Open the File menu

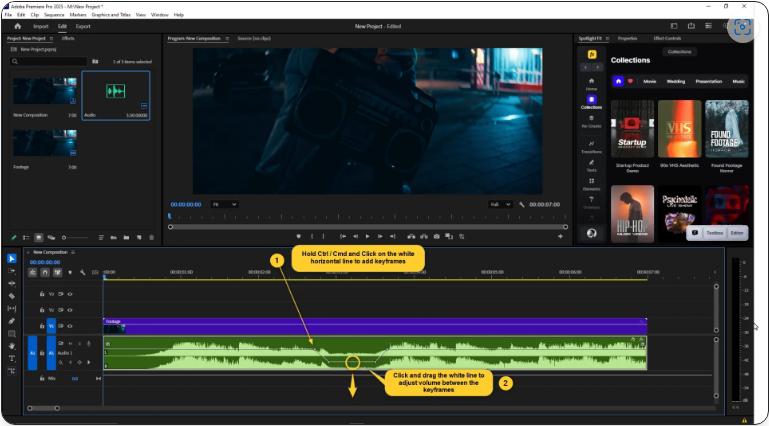pyautogui.click(x=8, y=15)
